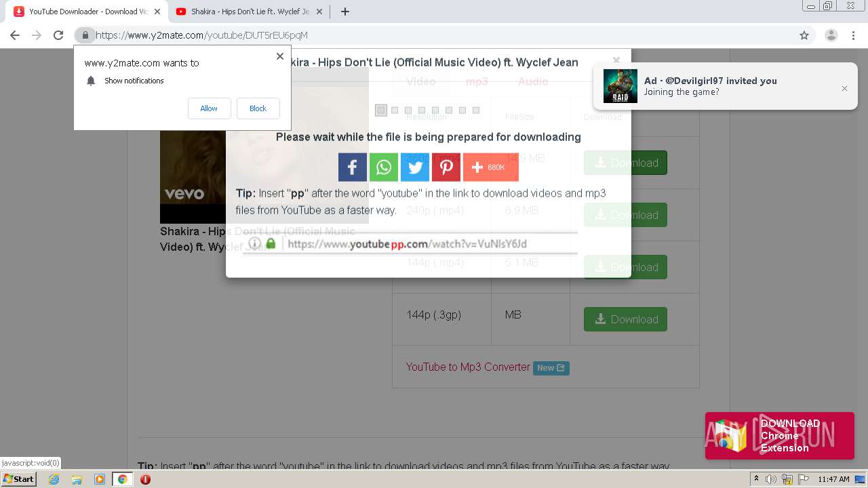Download the 240p .mp4 file

[x=625, y=215]
